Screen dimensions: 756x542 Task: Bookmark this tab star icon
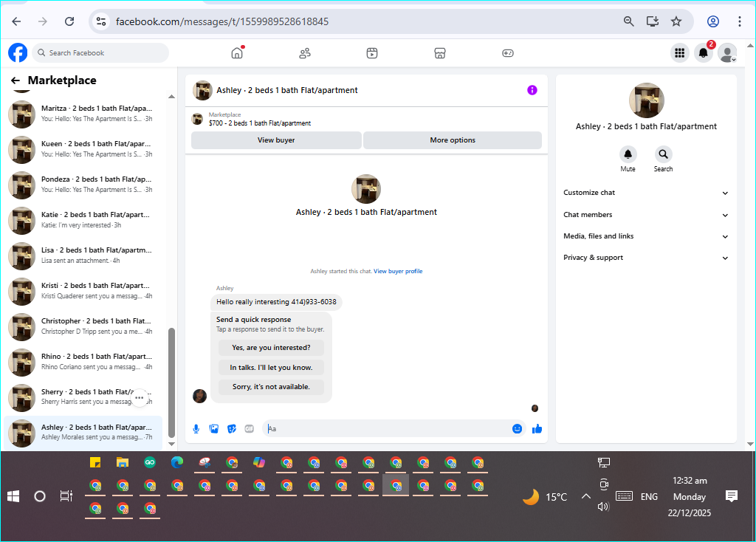pyautogui.click(x=676, y=21)
